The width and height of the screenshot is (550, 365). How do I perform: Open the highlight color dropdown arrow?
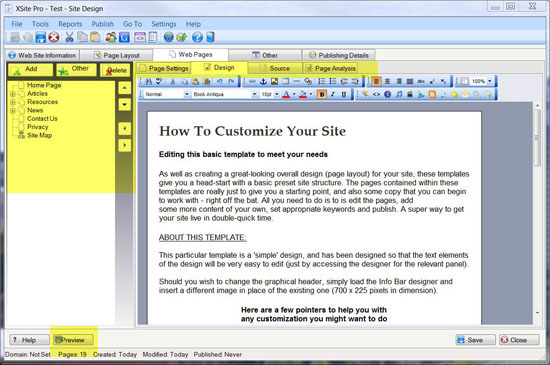point(311,94)
